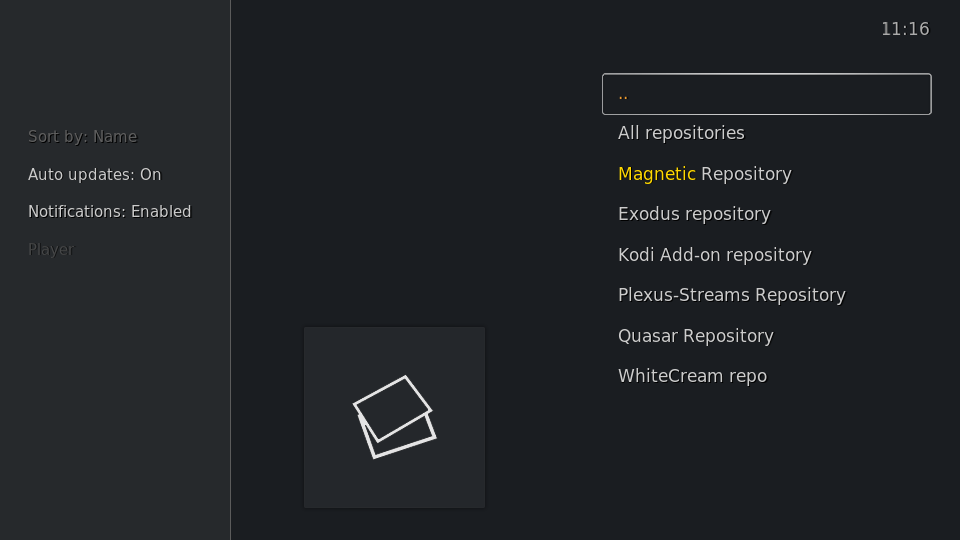The height and width of the screenshot is (540, 960).
Task: Toggle Notifications: Enabled setting
Action: tap(110, 212)
